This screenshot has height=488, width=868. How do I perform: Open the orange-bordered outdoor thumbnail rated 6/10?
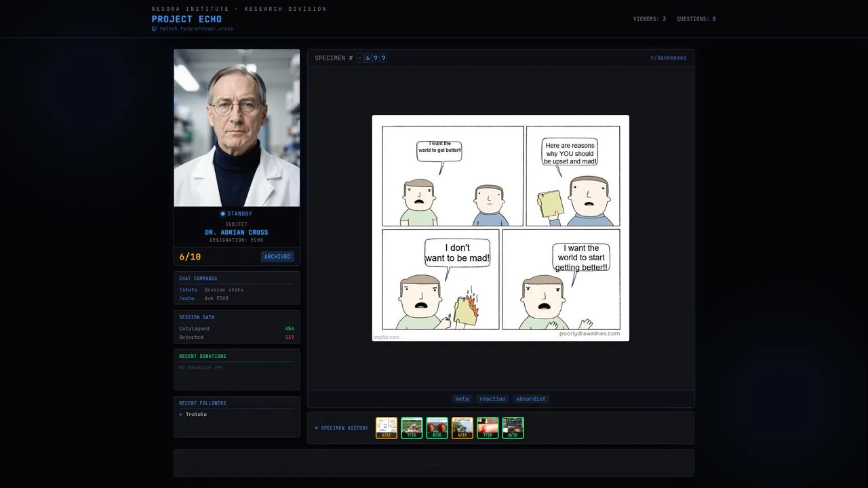tap(462, 428)
